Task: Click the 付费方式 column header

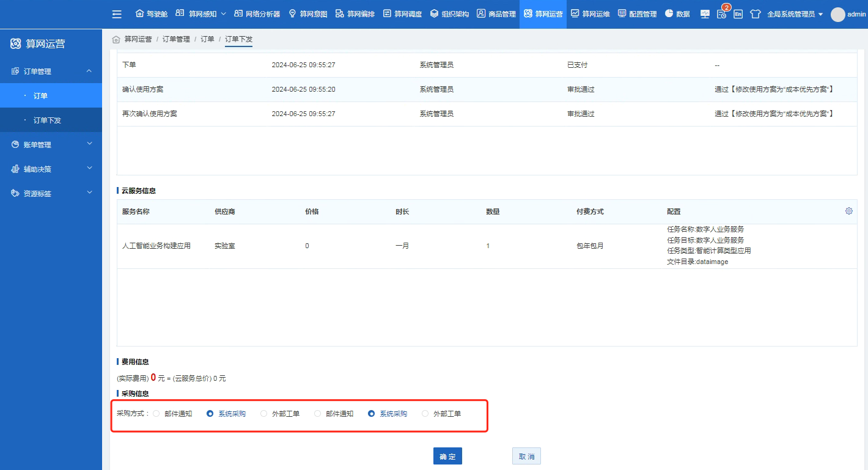Action: [x=590, y=211]
